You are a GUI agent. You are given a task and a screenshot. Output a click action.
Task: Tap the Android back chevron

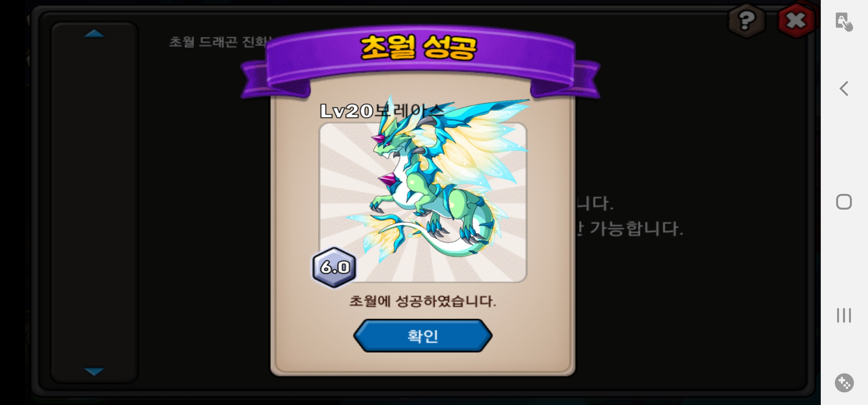point(844,88)
